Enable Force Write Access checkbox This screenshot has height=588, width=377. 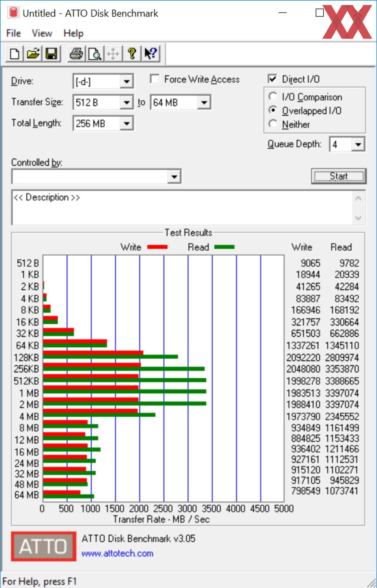pos(155,79)
